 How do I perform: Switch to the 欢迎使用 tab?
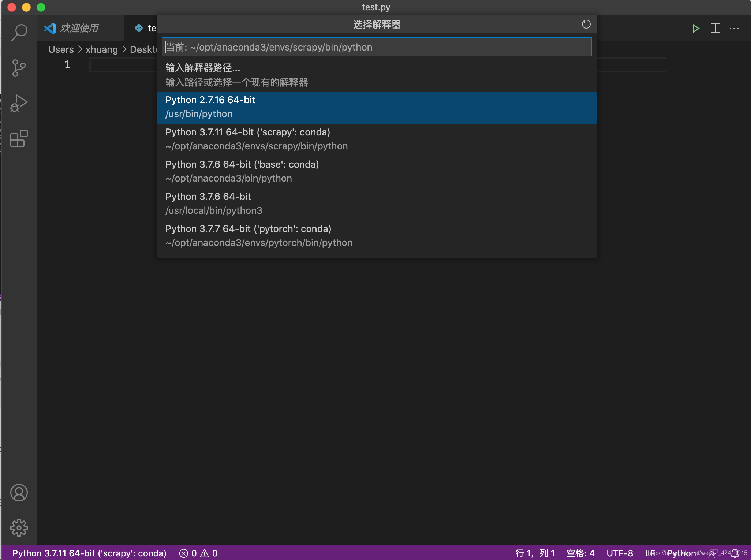81,28
